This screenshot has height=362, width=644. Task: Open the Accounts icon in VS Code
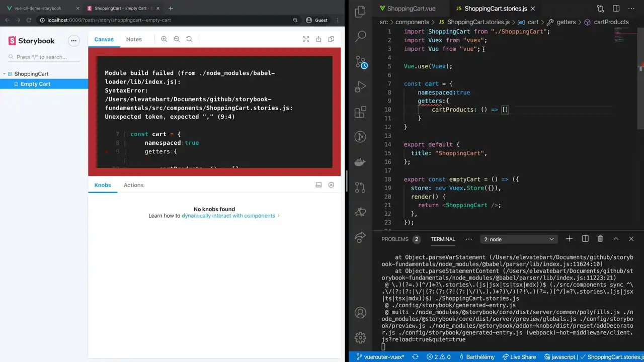click(360, 312)
